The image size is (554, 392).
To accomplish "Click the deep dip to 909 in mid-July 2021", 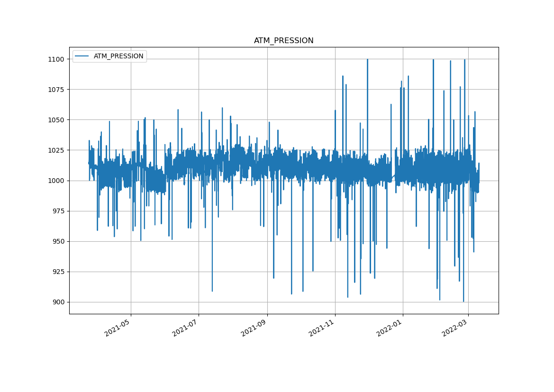I will click(212, 289).
